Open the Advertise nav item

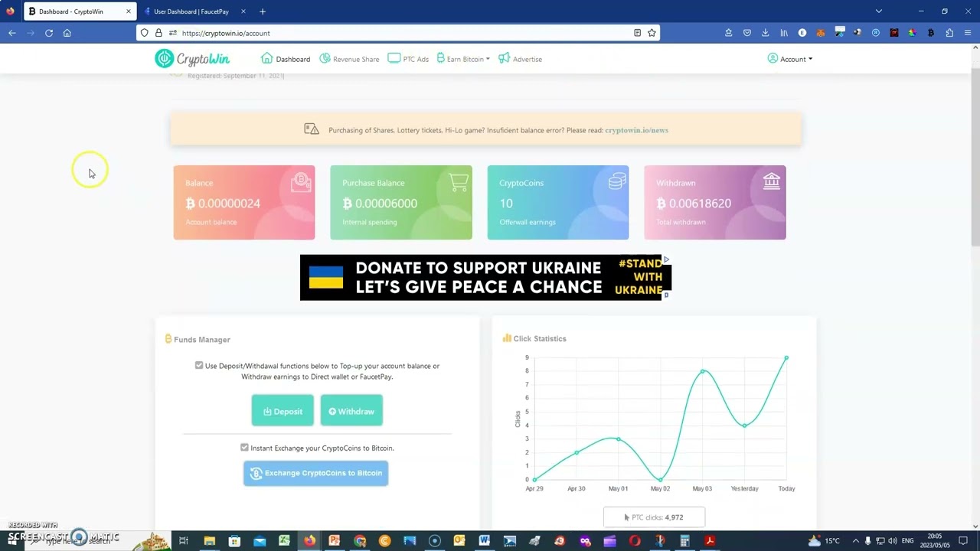520,59
